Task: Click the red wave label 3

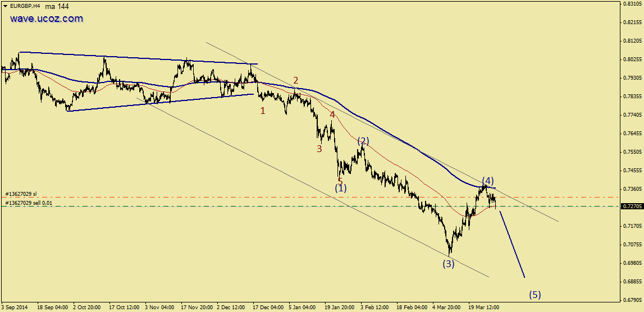Action: click(319, 149)
